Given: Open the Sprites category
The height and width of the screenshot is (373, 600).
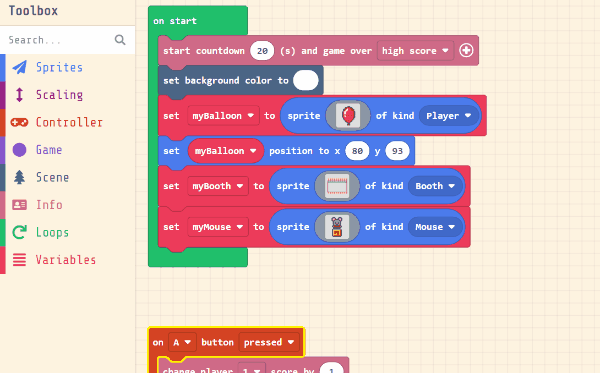Looking at the screenshot, I should pyautogui.click(x=67, y=67).
